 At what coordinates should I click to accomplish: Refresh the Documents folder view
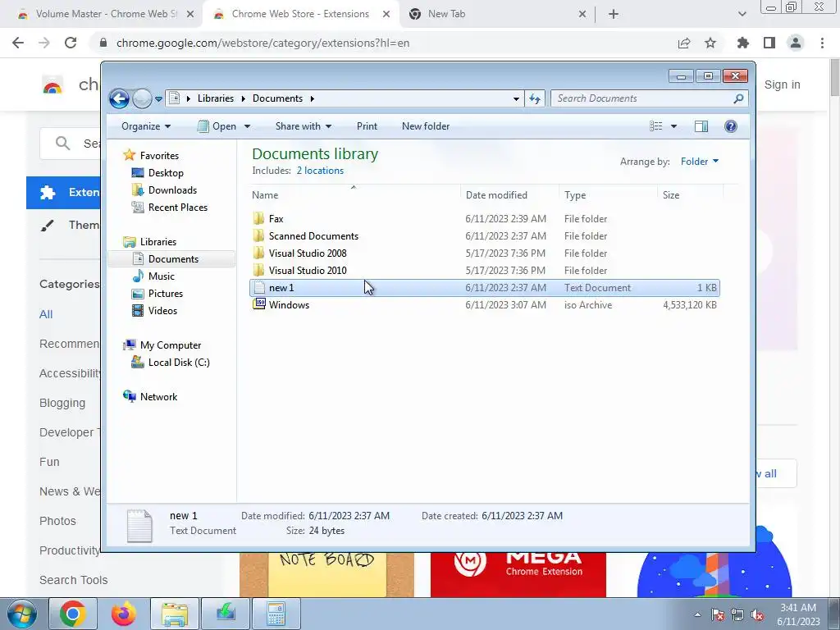[x=535, y=98]
